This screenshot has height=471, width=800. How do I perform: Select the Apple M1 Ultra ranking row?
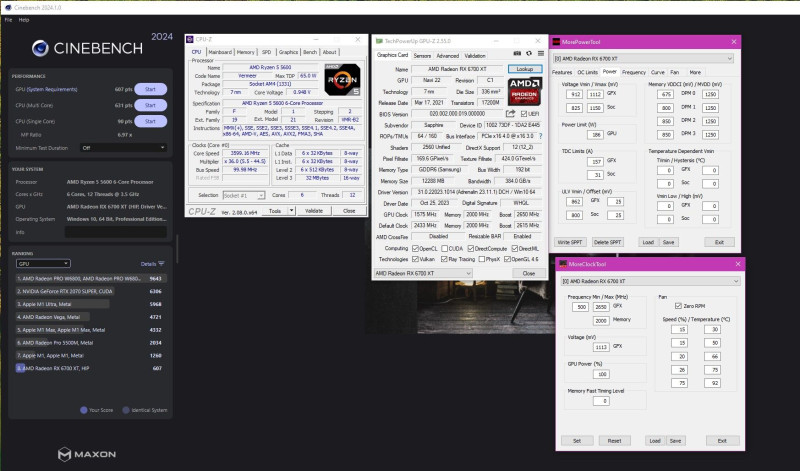[x=89, y=304]
